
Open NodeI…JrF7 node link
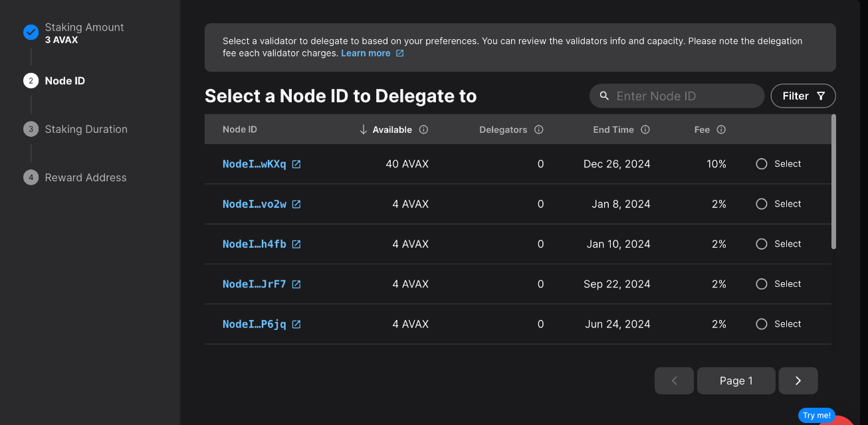(x=255, y=284)
